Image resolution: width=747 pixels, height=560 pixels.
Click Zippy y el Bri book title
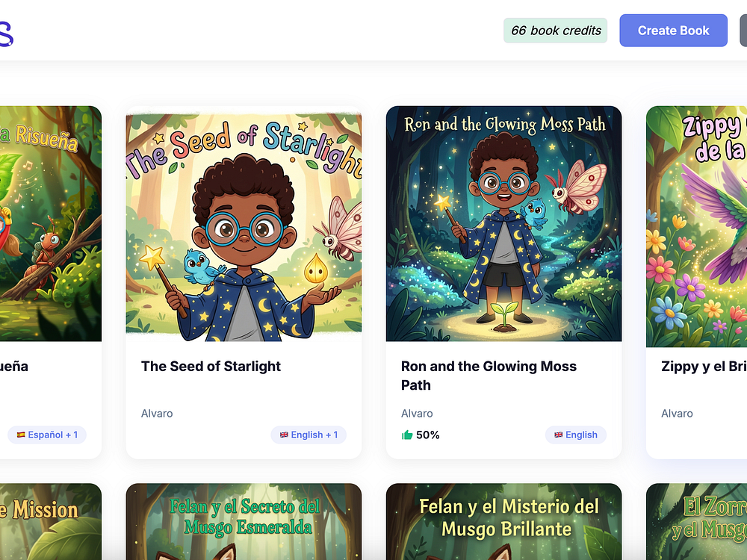[x=704, y=366]
